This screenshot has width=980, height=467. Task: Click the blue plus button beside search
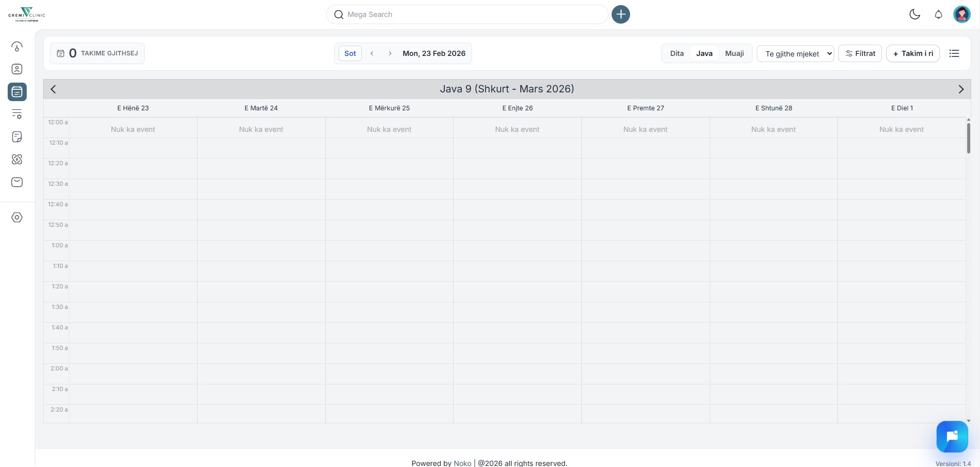click(x=621, y=14)
